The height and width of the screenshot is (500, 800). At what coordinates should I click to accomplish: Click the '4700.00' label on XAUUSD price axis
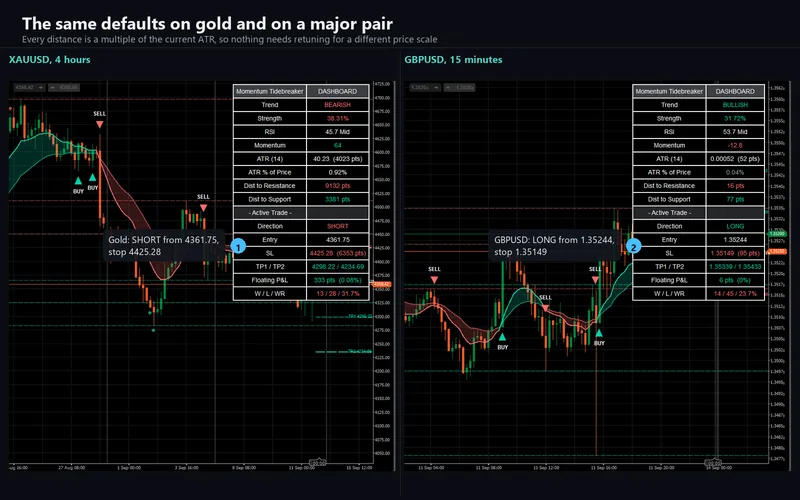coord(382,97)
